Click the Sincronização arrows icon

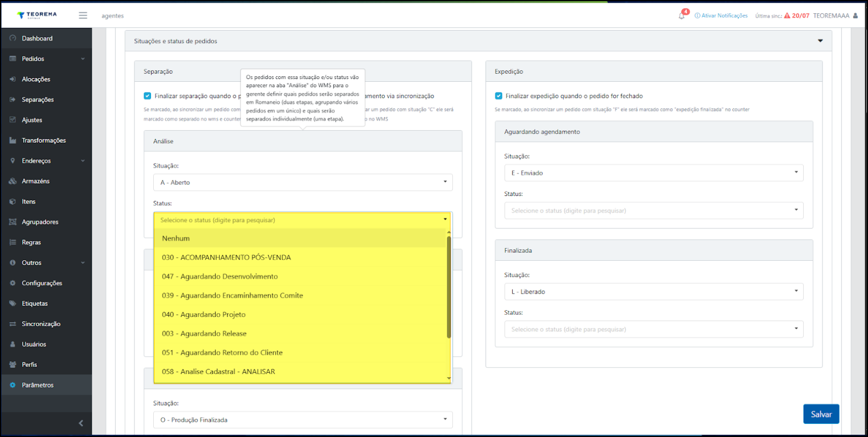point(13,324)
